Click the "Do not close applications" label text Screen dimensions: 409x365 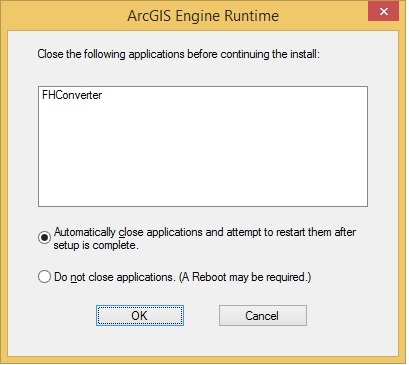(114, 277)
